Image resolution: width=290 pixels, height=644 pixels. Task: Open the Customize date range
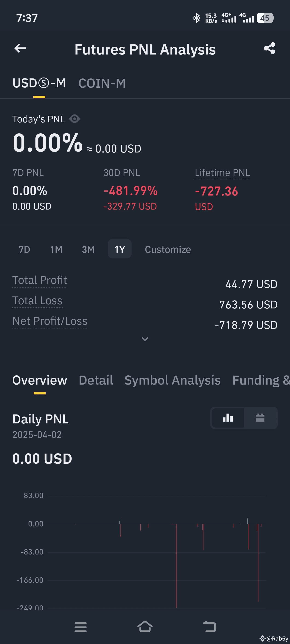(168, 250)
